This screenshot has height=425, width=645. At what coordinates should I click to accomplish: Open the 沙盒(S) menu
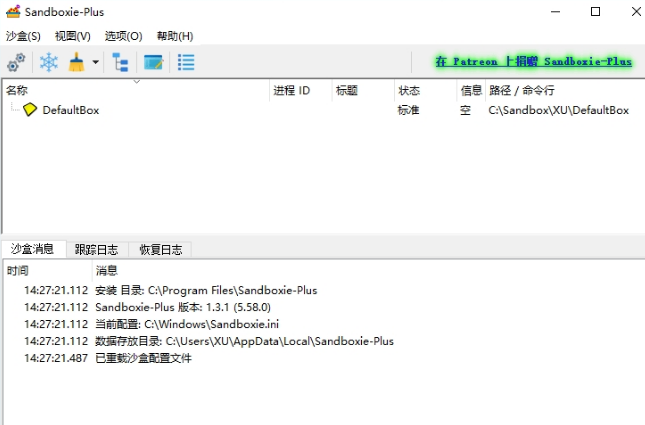23,36
